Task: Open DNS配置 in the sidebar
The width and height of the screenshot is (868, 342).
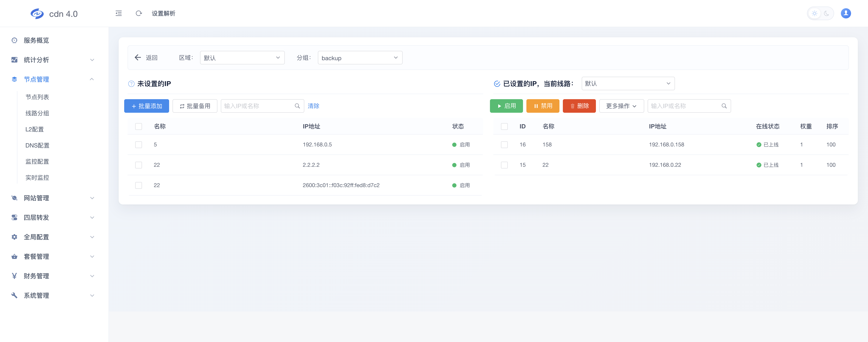Action: (37, 146)
